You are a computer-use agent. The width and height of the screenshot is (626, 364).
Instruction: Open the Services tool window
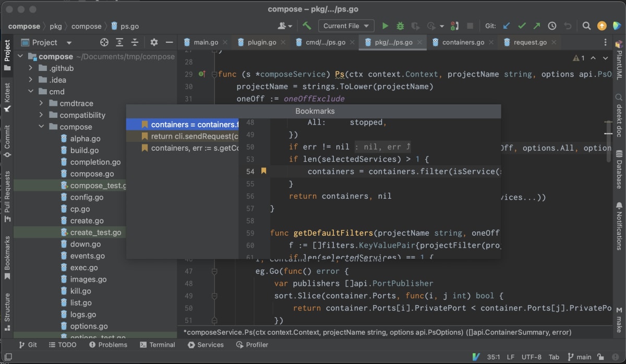click(x=206, y=345)
